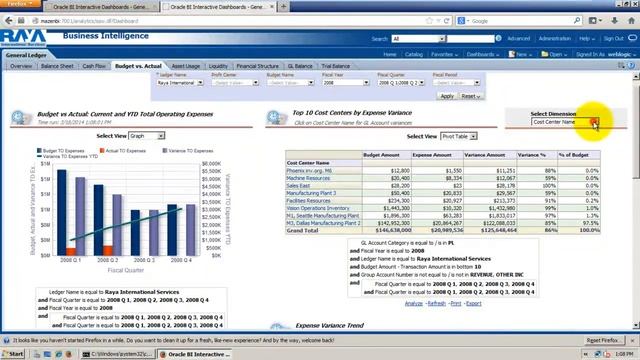Switch to the Overview tab
This screenshot has width=640, height=360.
[21, 66]
